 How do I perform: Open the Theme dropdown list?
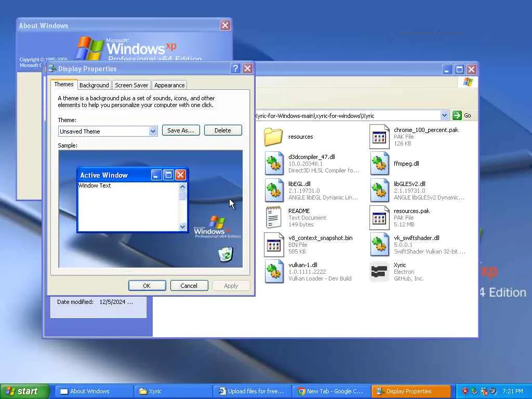(153, 131)
